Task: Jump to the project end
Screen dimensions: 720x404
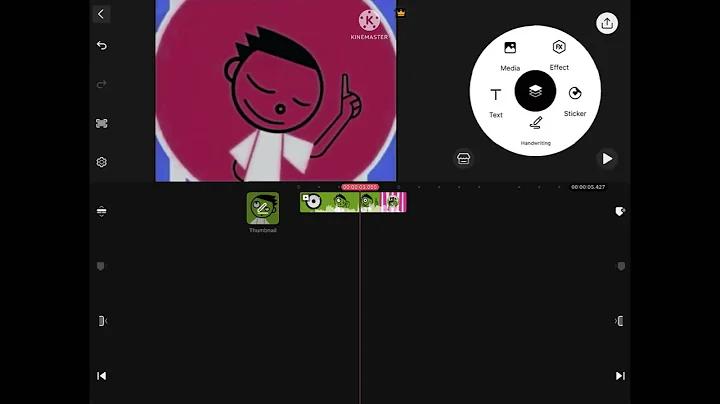Action: point(620,376)
